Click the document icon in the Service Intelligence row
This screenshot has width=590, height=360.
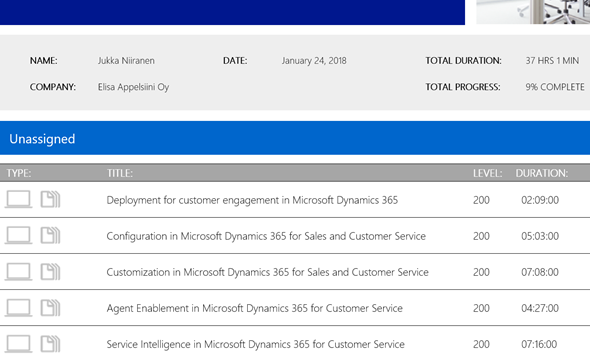pyautogui.click(x=50, y=344)
